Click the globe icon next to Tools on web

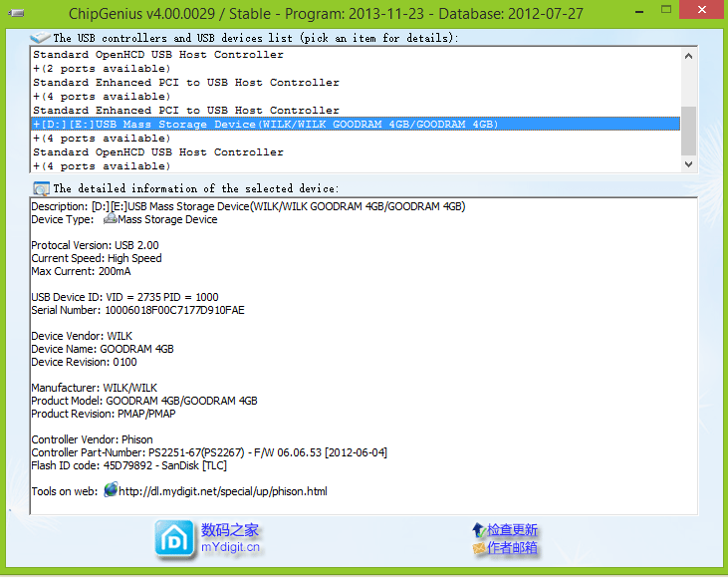(111, 489)
